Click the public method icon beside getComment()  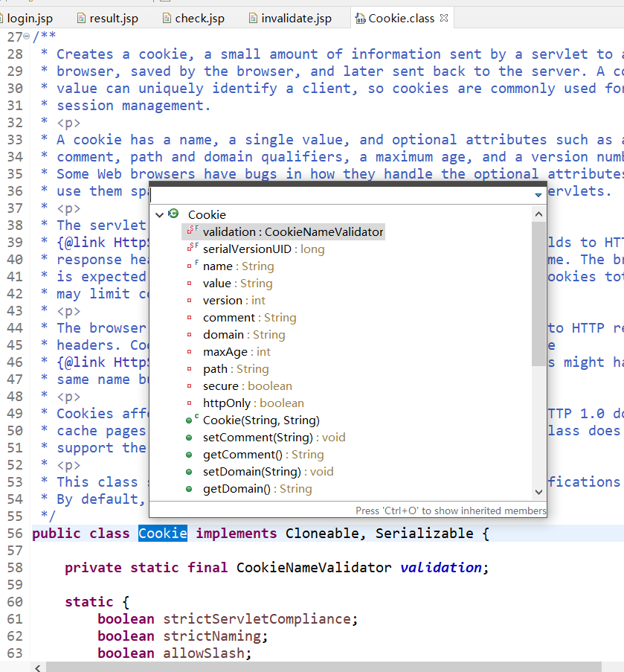(189, 455)
